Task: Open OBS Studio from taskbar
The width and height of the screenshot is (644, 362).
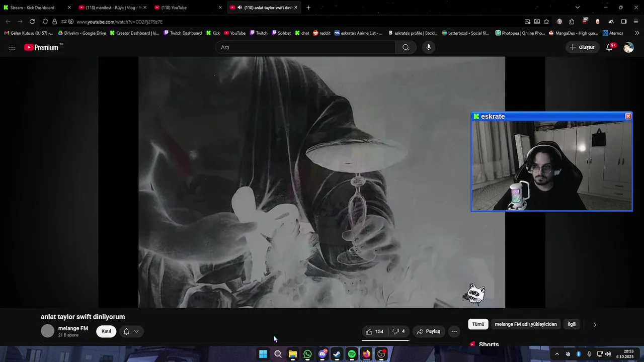Action: click(x=381, y=354)
